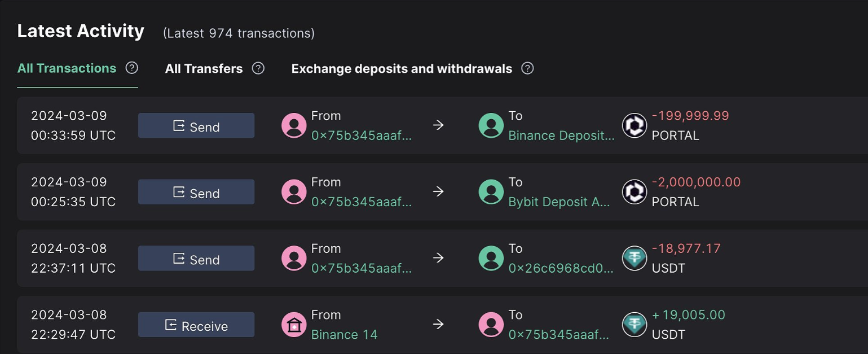Click PORTAL token icon for -199,999.99 transaction

[634, 125]
